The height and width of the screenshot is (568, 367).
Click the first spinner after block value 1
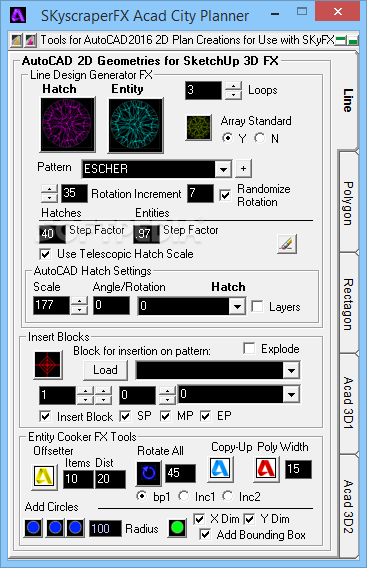point(86,395)
